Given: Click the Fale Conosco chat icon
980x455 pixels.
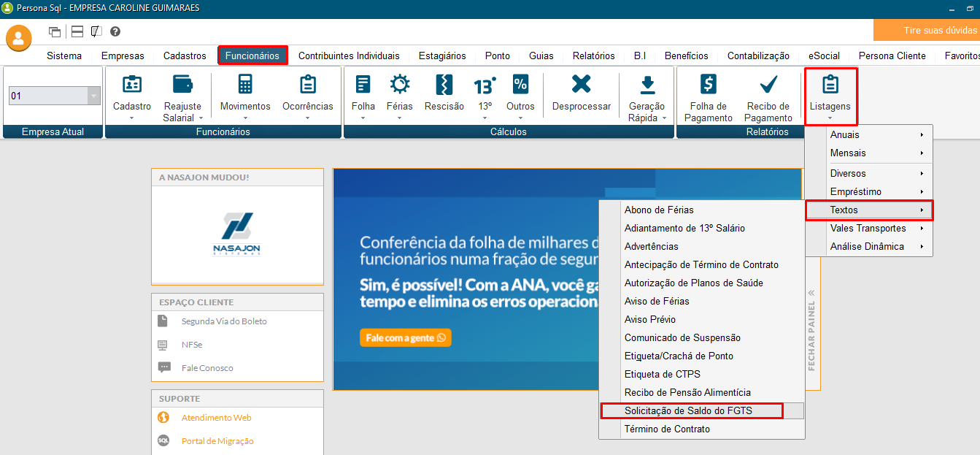Looking at the screenshot, I should click(x=164, y=368).
